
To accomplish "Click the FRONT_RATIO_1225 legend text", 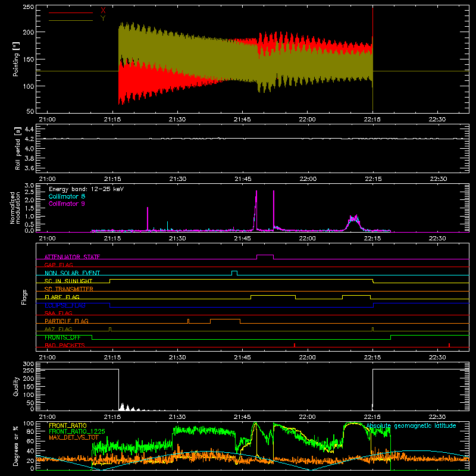I will point(77,431).
